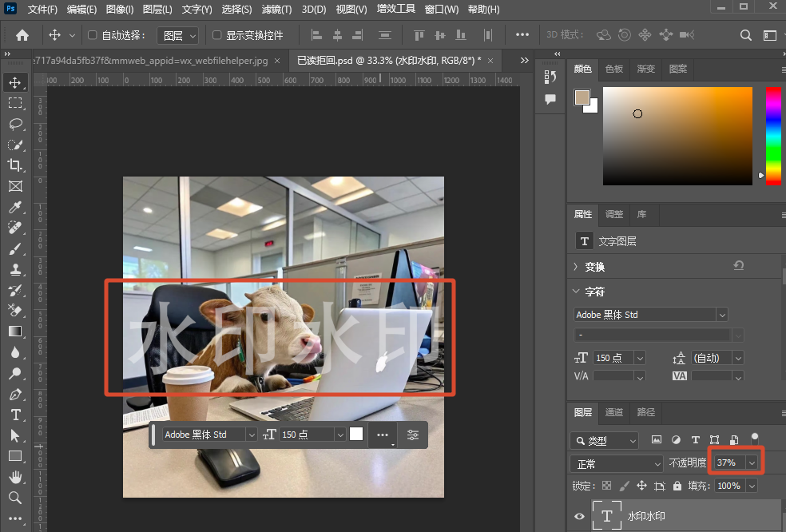
Task: Go to the Home screen icon
Action: tap(22, 35)
